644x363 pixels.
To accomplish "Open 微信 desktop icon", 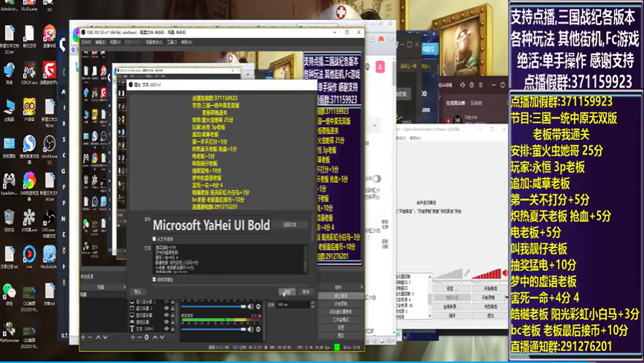I will (9, 293).
